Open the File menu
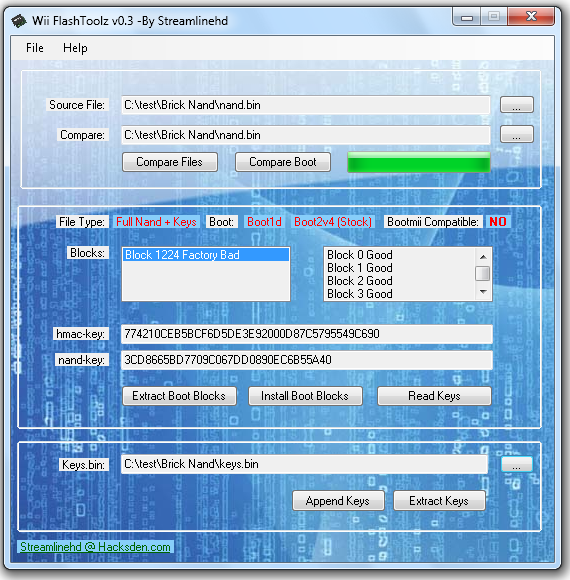This screenshot has height=580, width=570. click(35, 48)
